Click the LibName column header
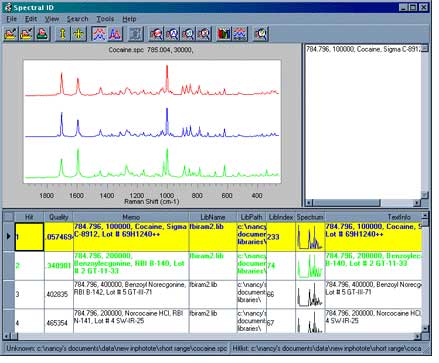This screenshot has width=439, height=363. [x=213, y=217]
